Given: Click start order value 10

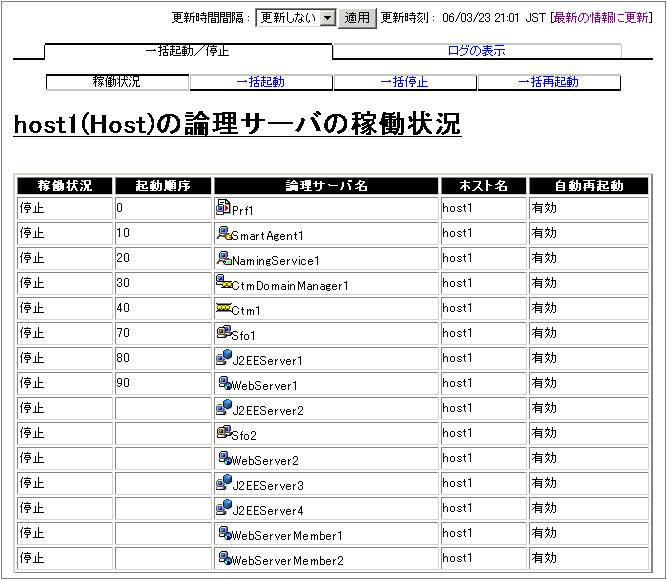Looking at the screenshot, I should coord(123,233).
